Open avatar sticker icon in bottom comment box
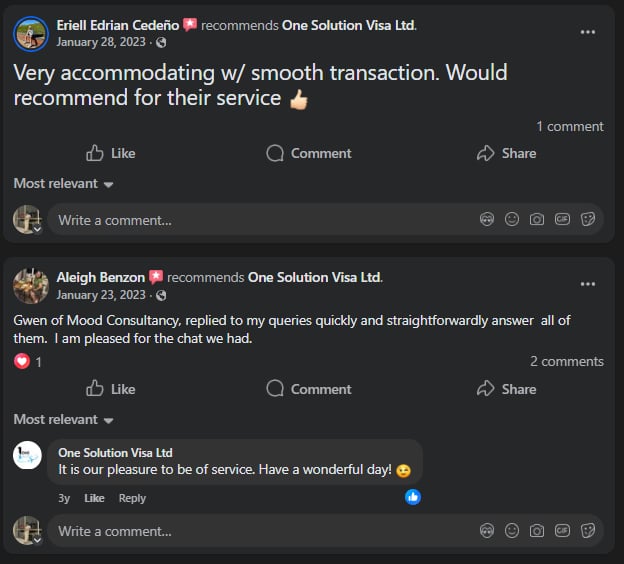The height and width of the screenshot is (564, 624). [487, 530]
